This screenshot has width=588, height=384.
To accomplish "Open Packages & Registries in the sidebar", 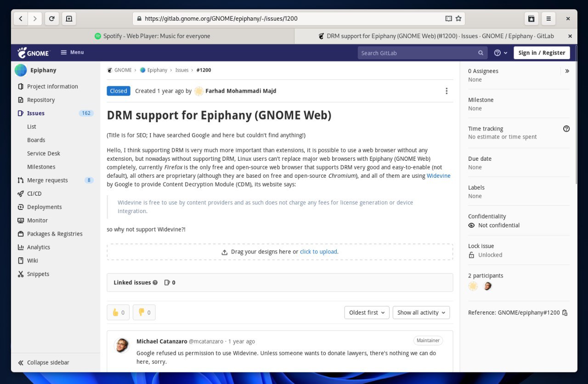I will [x=56, y=234].
